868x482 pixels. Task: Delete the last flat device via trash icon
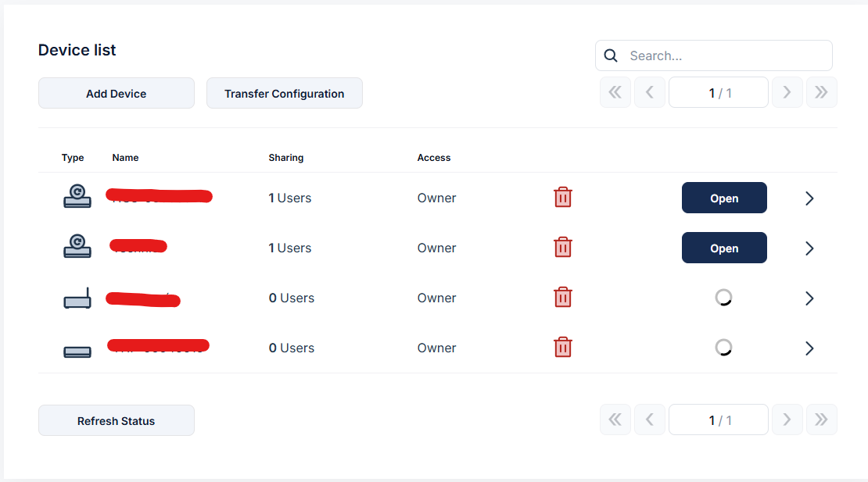click(563, 347)
